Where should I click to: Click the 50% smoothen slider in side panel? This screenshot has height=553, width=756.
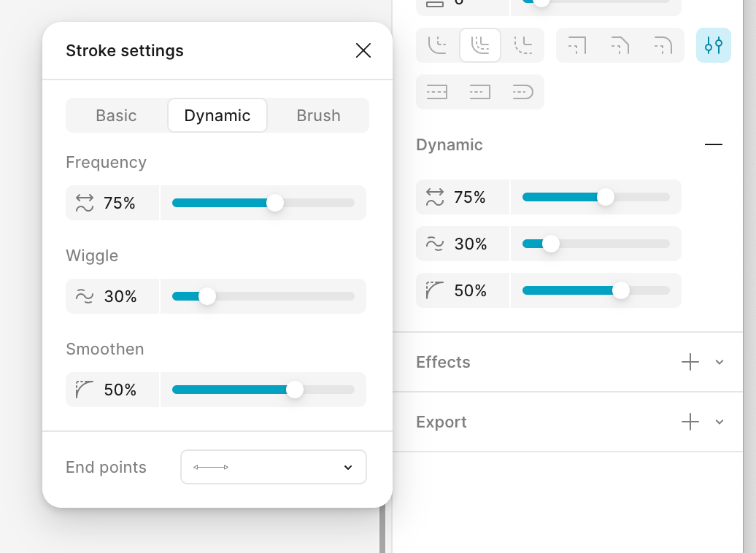(x=596, y=290)
